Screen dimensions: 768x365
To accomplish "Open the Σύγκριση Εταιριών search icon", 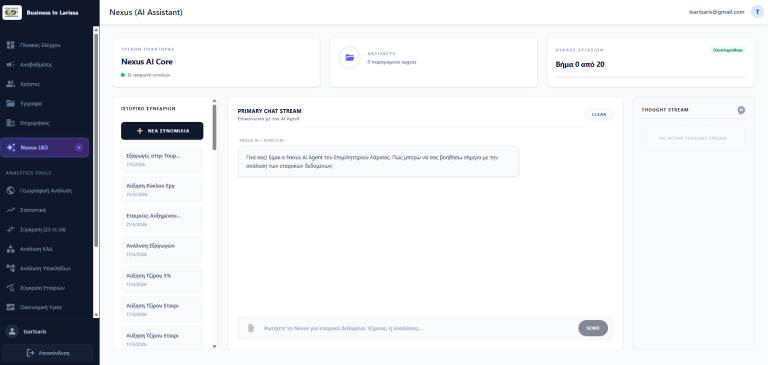I will [10, 288].
